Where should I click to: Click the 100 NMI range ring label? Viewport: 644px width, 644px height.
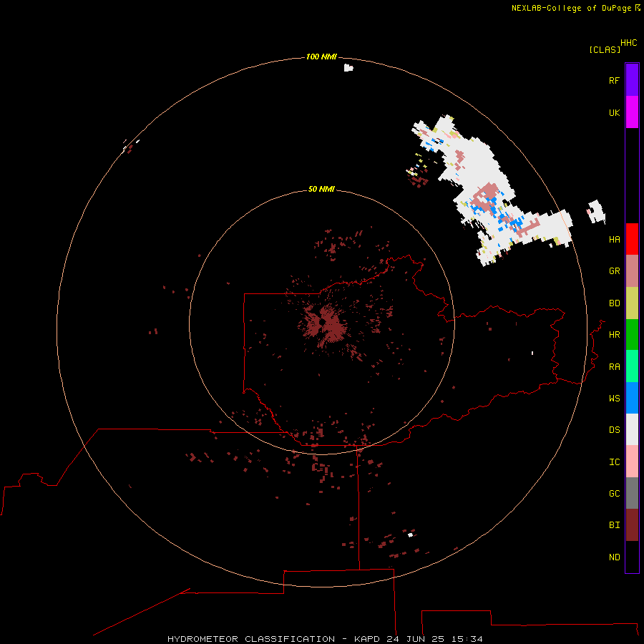[321, 57]
